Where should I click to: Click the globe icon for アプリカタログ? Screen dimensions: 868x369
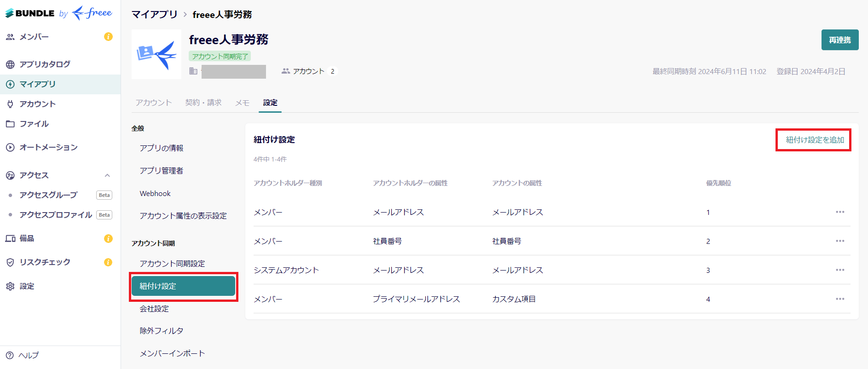(x=10, y=64)
